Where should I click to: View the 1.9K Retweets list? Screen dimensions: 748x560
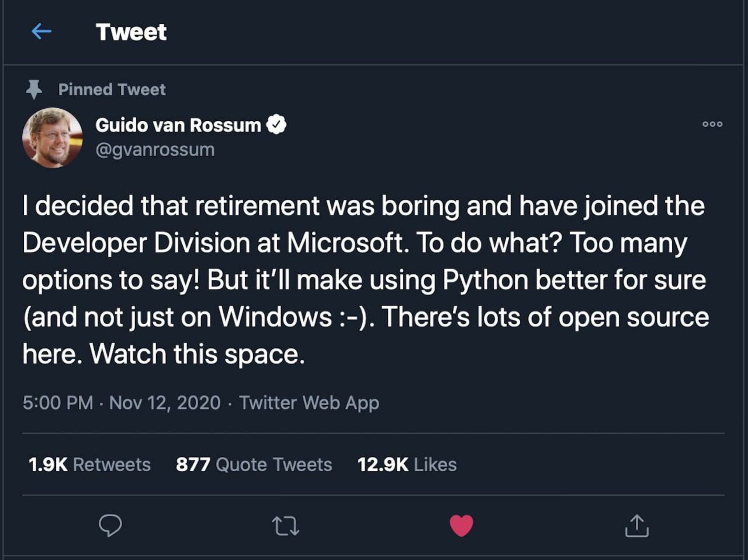click(x=89, y=465)
